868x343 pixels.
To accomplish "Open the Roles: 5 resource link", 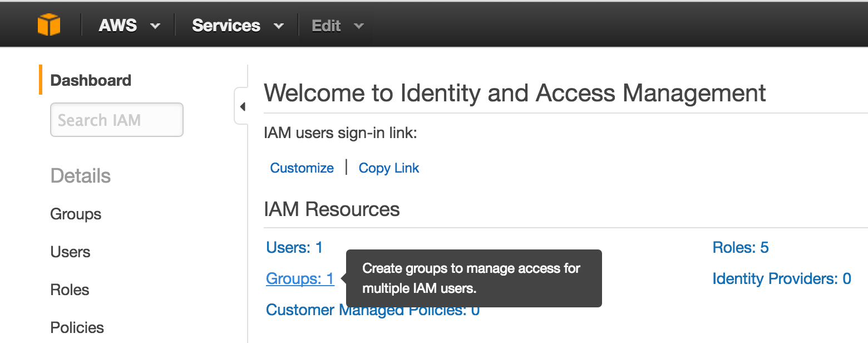I will pyautogui.click(x=741, y=247).
